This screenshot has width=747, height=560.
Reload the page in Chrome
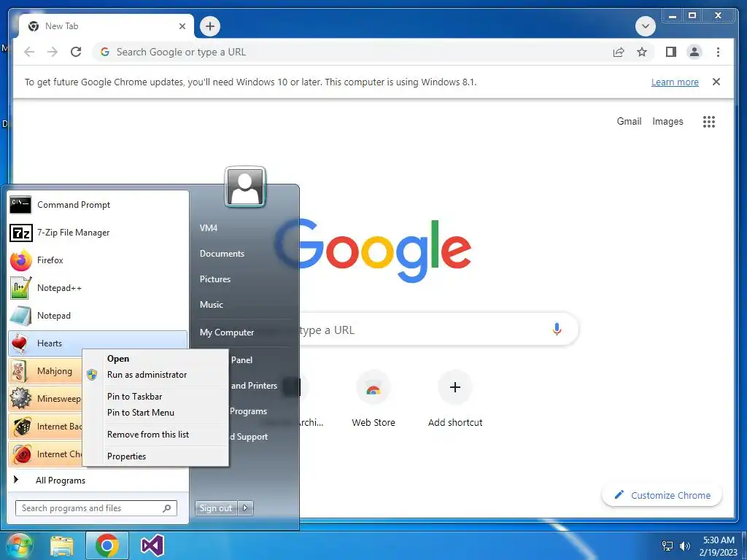[76, 52]
